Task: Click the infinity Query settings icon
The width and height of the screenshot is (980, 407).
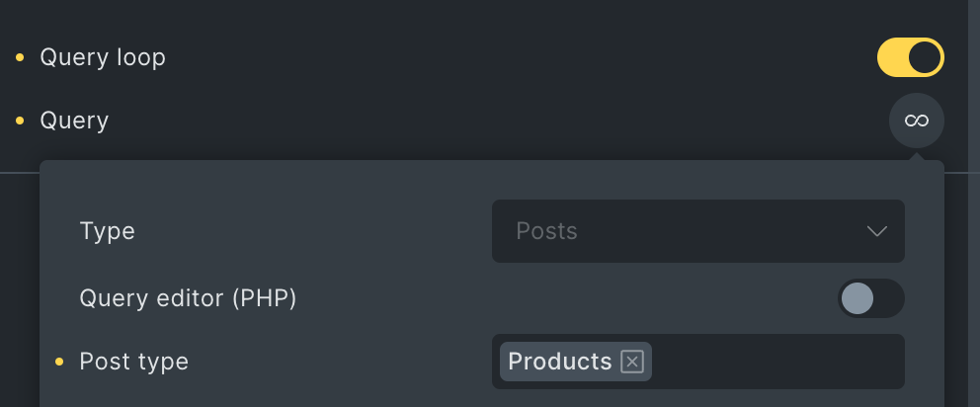Action: pyautogui.click(x=916, y=121)
